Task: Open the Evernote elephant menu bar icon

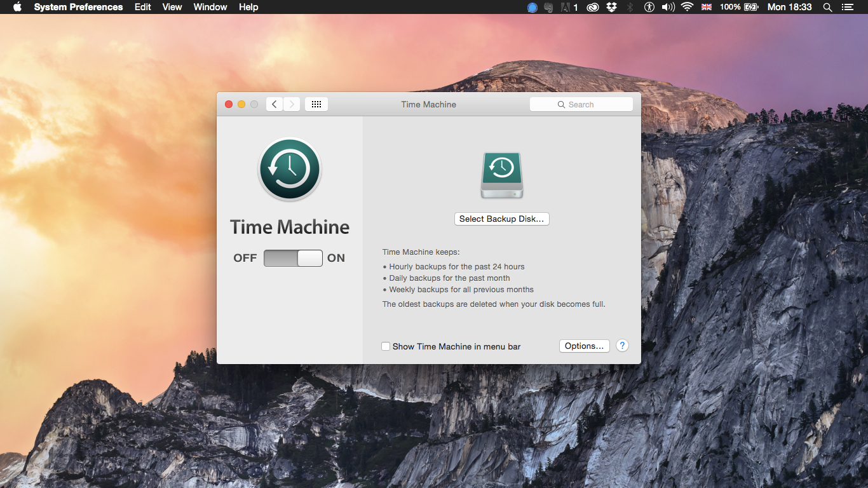Action: click(549, 7)
